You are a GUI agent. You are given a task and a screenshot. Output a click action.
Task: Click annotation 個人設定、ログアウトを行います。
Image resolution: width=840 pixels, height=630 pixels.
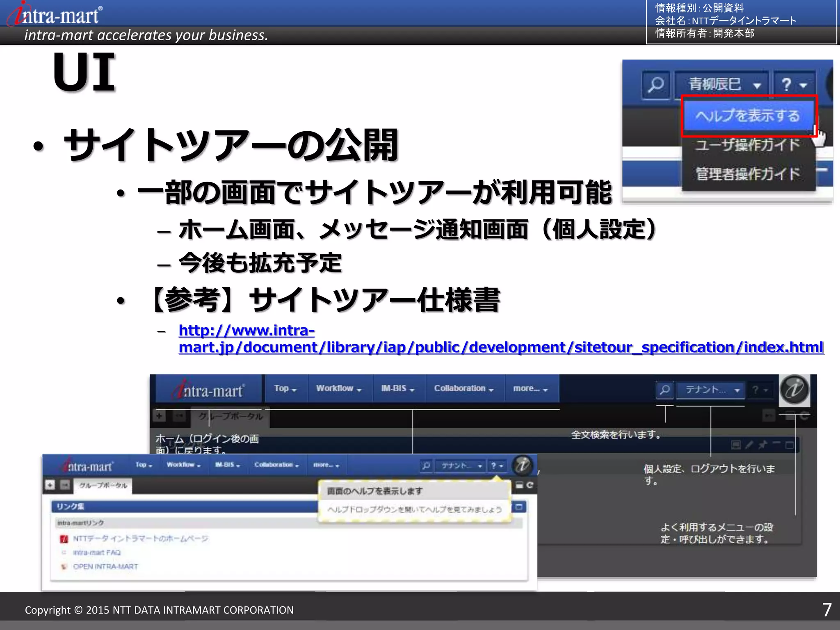[x=709, y=475]
